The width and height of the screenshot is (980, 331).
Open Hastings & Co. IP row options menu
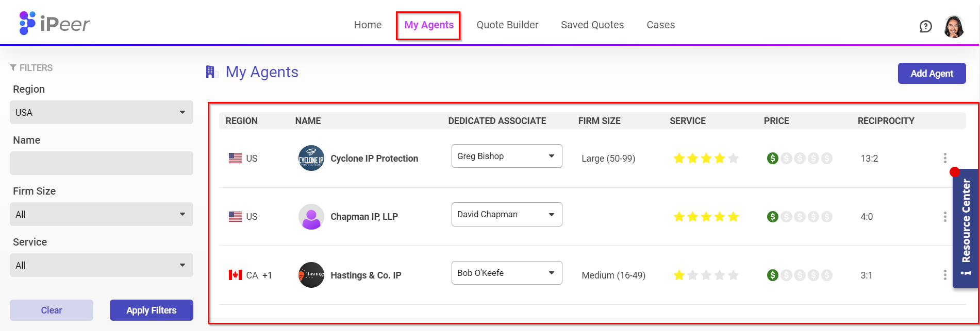944,275
